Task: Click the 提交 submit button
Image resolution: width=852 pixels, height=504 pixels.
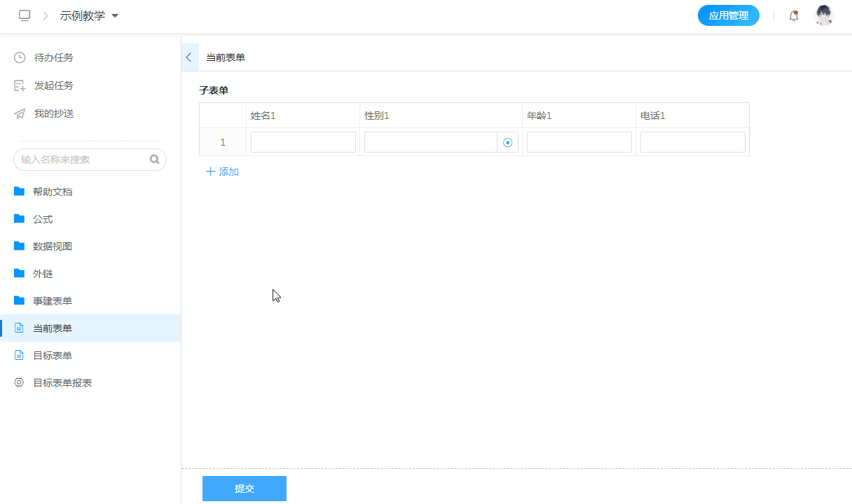Action: (x=244, y=489)
